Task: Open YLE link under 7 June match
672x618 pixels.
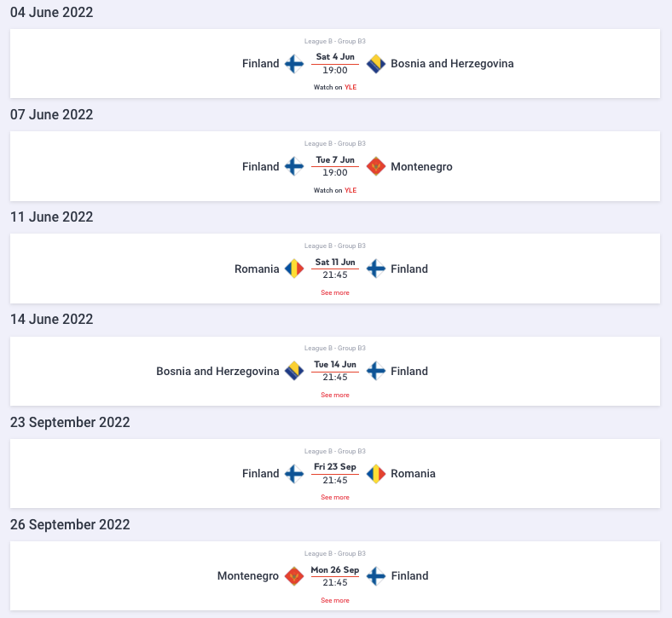Action: tap(350, 190)
